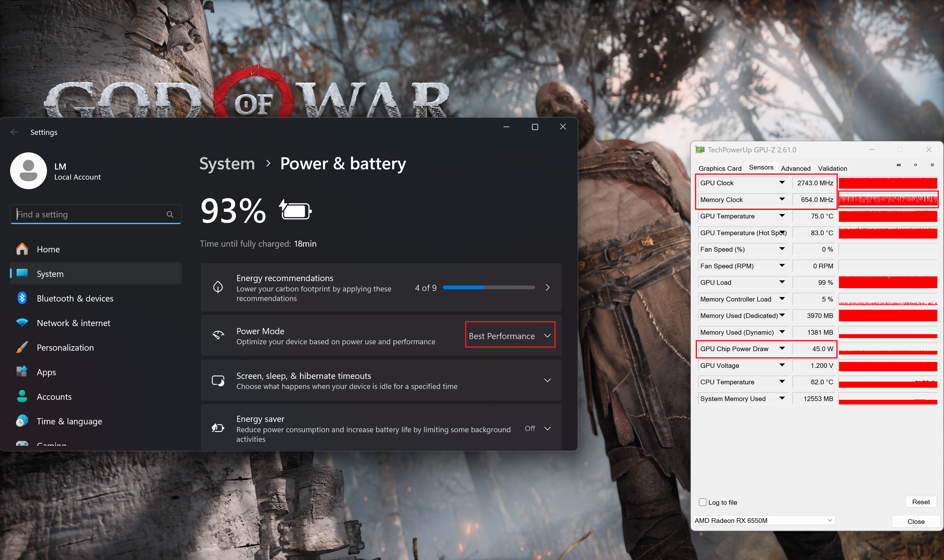Image resolution: width=944 pixels, height=560 pixels.
Task: Click the LM account avatar picture
Action: click(28, 171)
